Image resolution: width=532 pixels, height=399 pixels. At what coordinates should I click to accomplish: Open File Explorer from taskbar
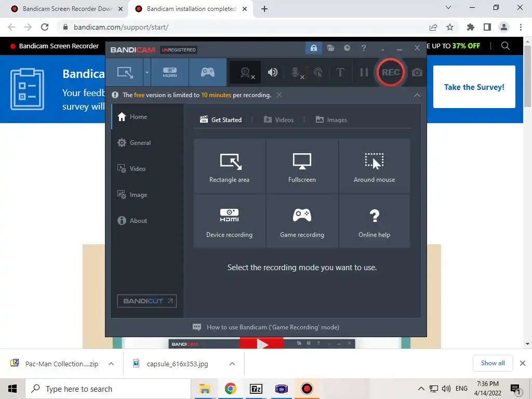tap(205, 389)
